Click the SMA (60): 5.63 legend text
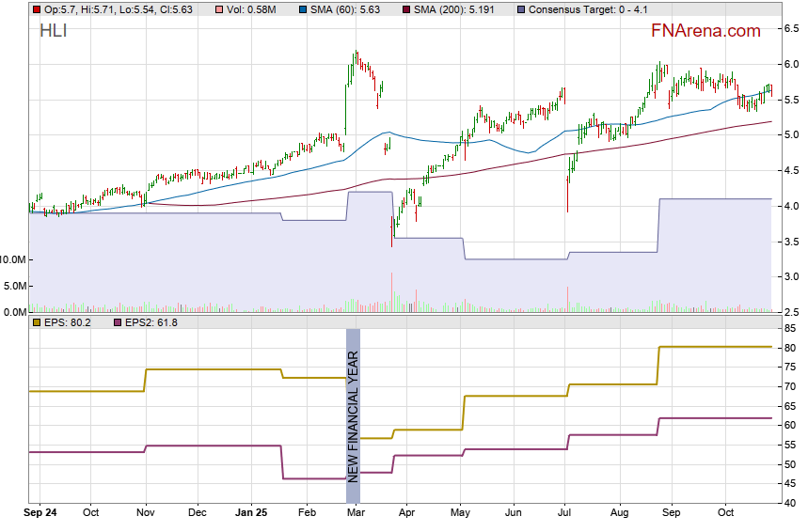The height and width of the screenshot is (532, 808). 347,9
